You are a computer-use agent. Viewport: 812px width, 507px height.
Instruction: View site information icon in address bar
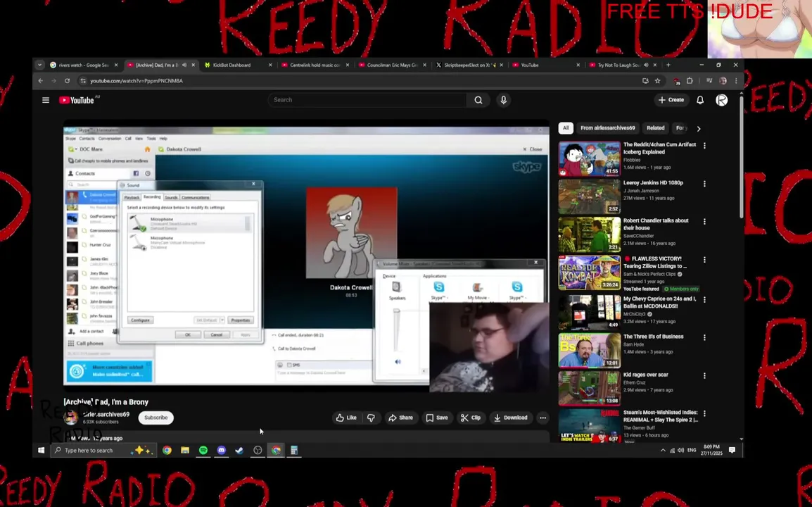point(82,81)
